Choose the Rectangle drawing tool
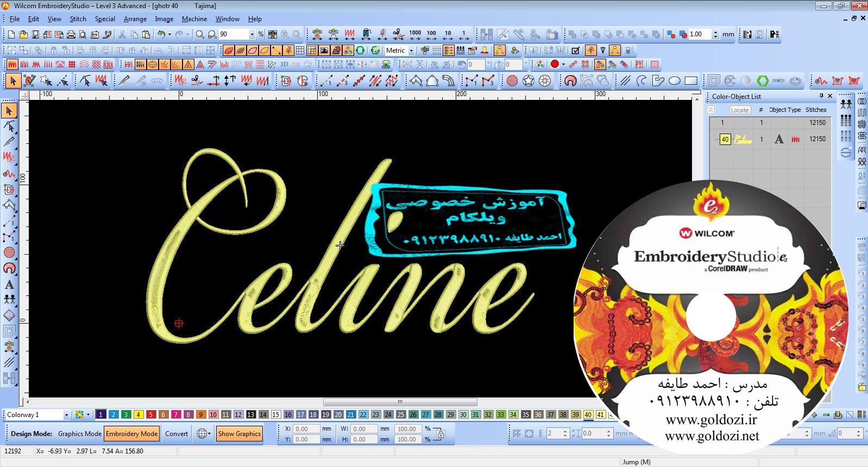Screen dimensions: 868x467 (691, 81)
